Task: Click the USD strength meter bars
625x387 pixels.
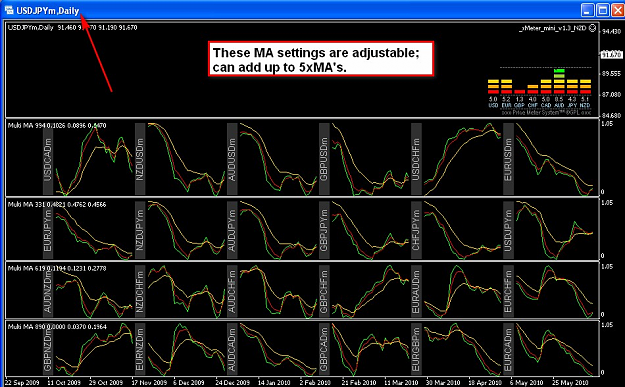Action: click(493, 86)
